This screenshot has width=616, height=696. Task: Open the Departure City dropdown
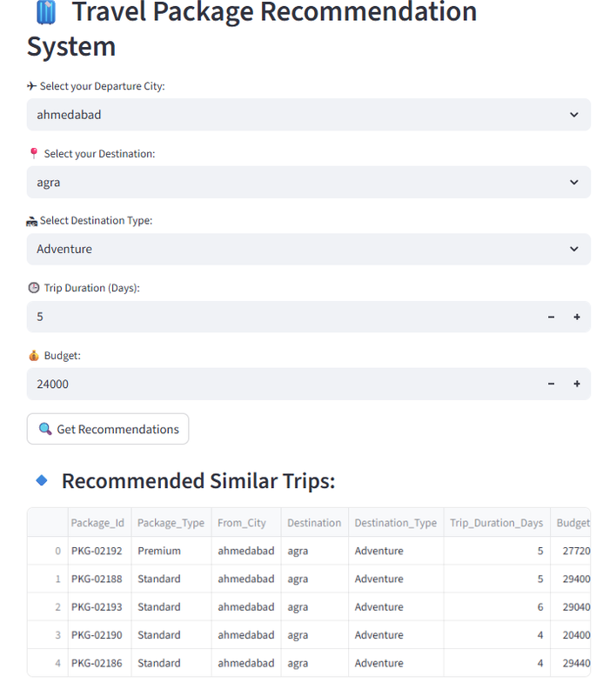(308, 114)
